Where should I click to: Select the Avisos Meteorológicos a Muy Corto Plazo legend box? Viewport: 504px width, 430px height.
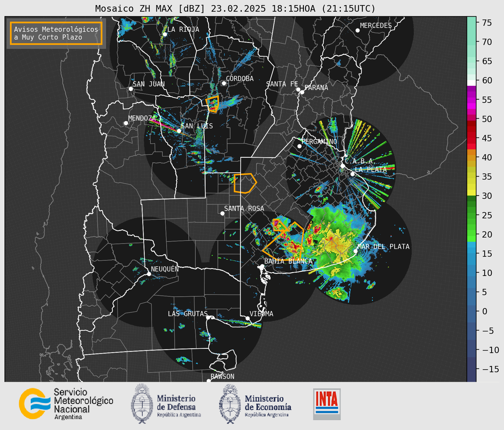pyautogui.click(x=56, y=33)
